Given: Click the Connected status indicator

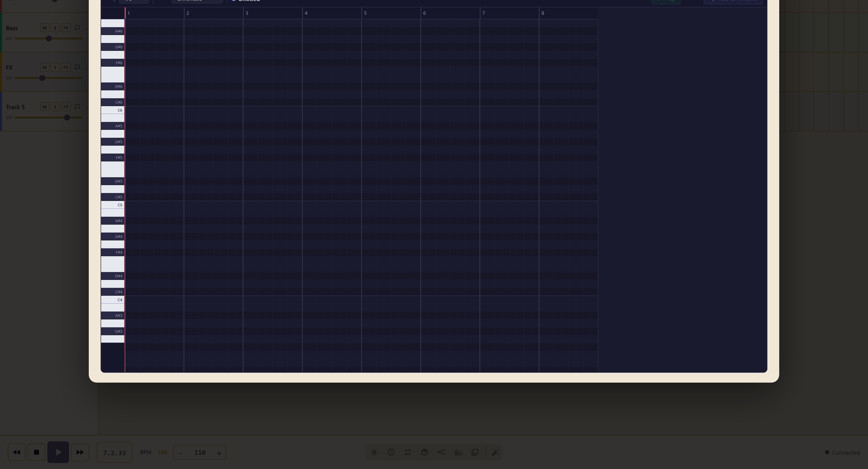Looking at the screenshot, I should click(x=842, y=452).
